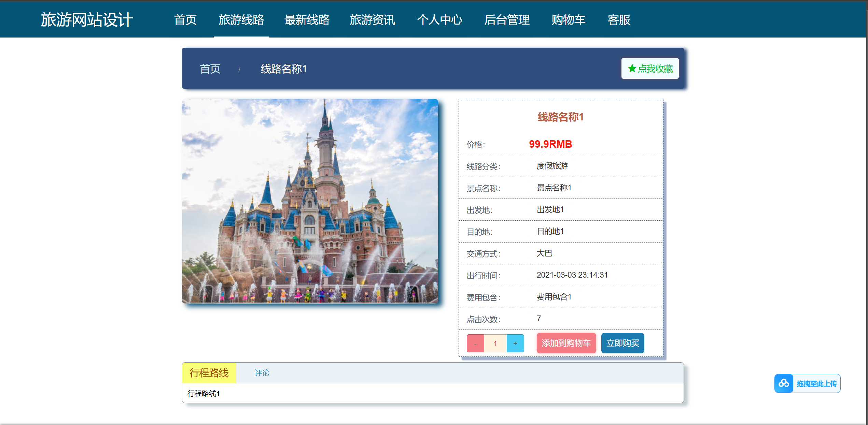Navigate to 后台管理 admin
Screen dimensions: 868x425
(x=507, y=20)
